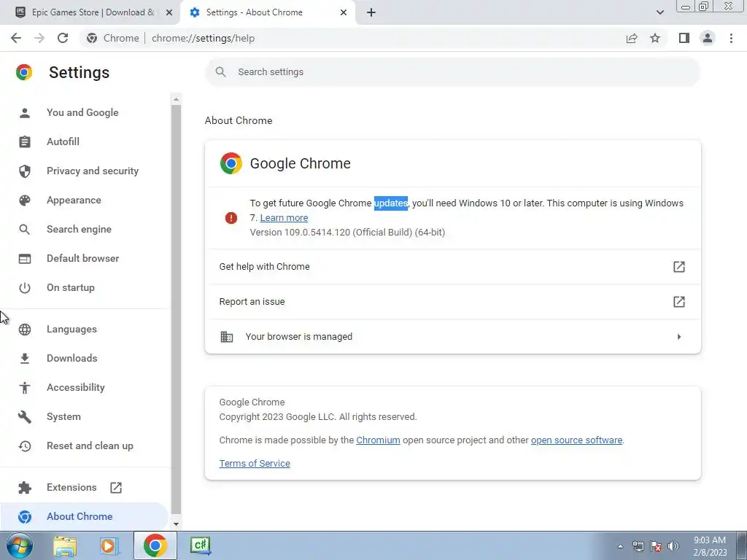The height and width of the screenshot is (560, 747).
Task: Open You and Google settings
Action: (82, 112)
